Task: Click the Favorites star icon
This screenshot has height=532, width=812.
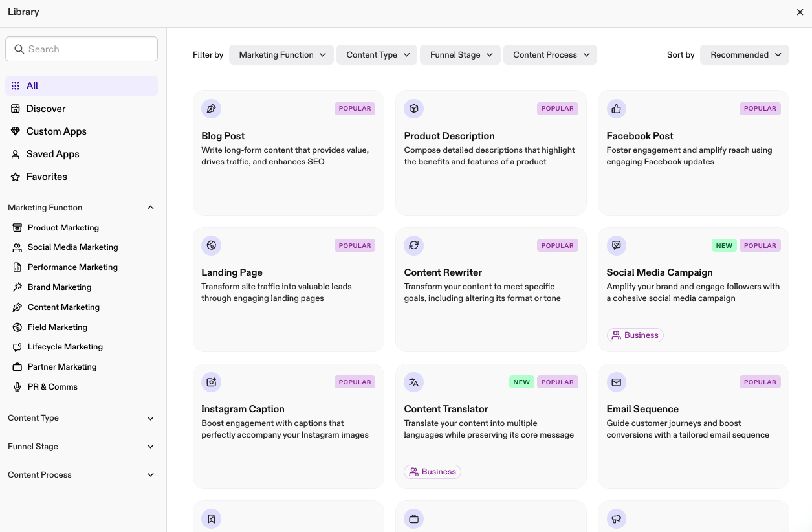Action: click(x=16, y=177)
